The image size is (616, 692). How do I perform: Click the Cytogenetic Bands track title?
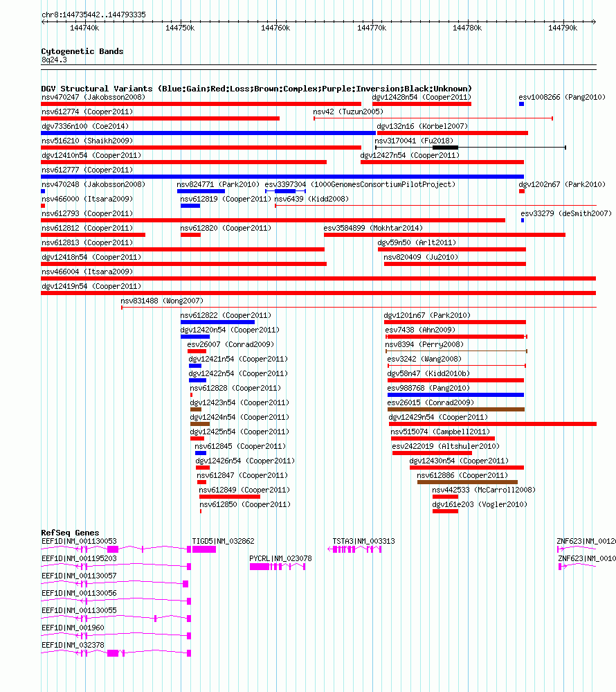click(x=82, y=51)
